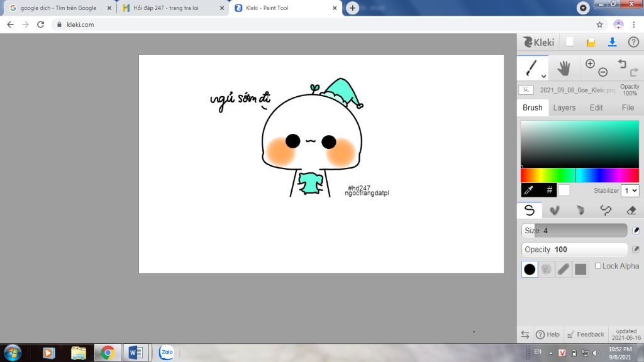Click the 2021_09_08_0oe_Kleki.png layer name
This screenshot has height=362, width=644.
click(577, 90)
